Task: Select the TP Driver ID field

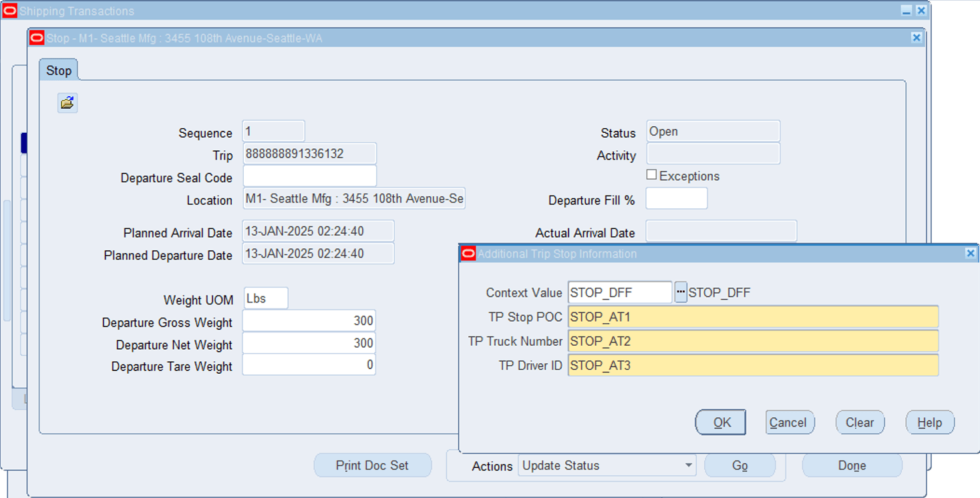Action: tap(753, 365)
